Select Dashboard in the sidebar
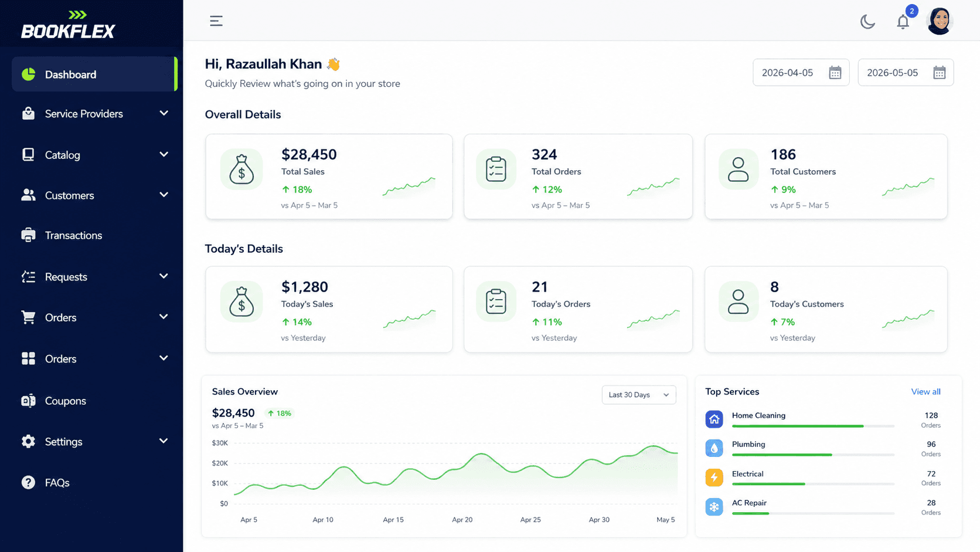980x552 pixels. tap(94, 74)
